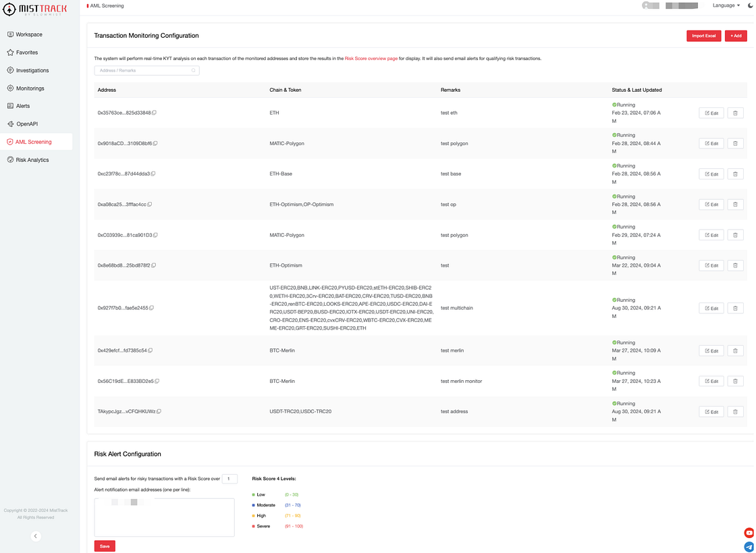This screenshot has width=756, height=553.
Task: Click the Import Excel button
Action: pos(703,36)
